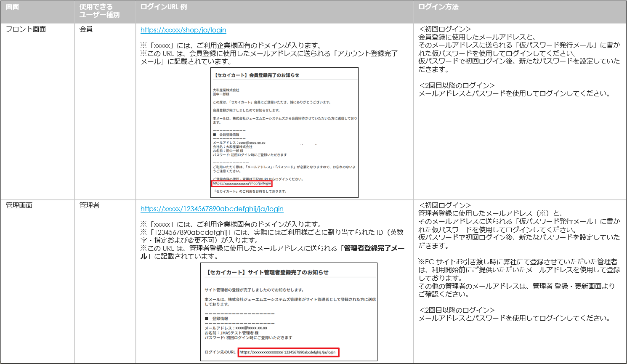Click the サイト管理者登録完了のお知らせ email title in the screenshot
Screen dimensions: 627x364
267,272
